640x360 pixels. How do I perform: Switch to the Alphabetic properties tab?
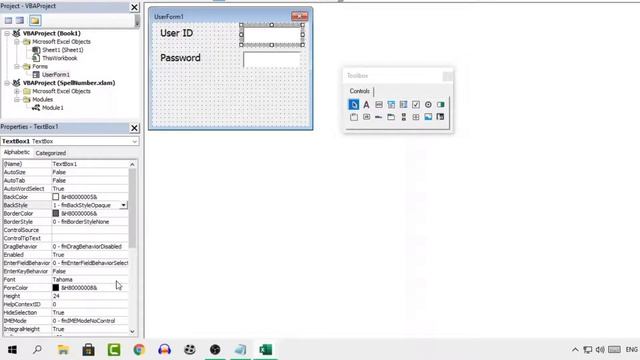16,152
